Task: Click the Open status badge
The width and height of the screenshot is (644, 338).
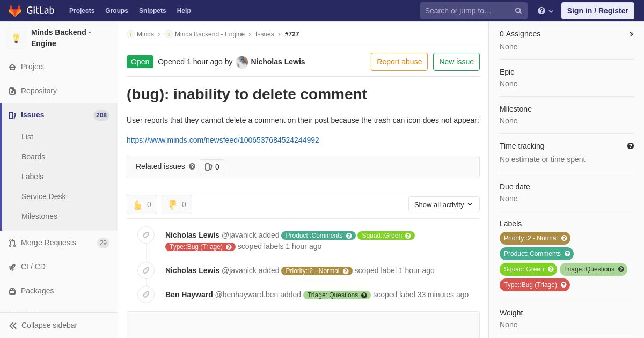Action: click(140, 62)
